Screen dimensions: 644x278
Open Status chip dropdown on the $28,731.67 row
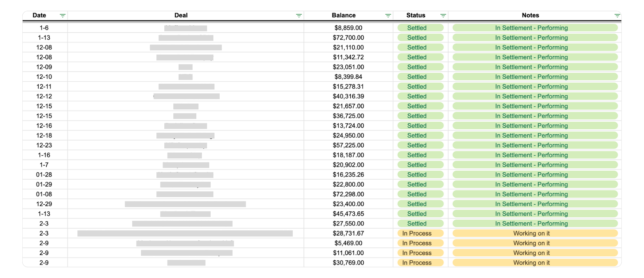click(420, 233)
